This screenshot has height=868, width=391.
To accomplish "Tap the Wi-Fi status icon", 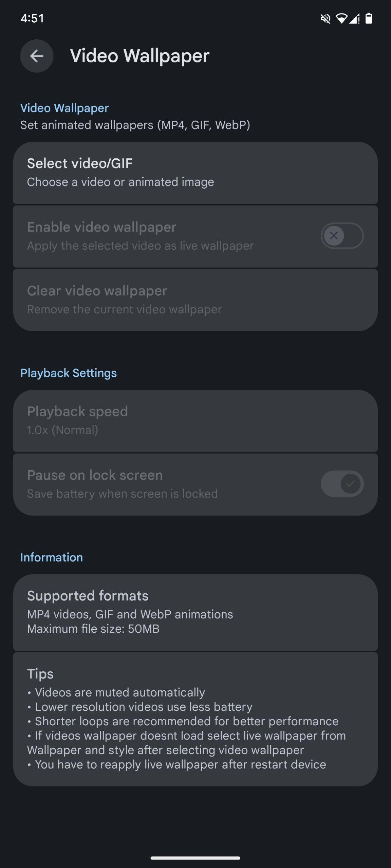I will pyautogui.click(x=341, y=19).
